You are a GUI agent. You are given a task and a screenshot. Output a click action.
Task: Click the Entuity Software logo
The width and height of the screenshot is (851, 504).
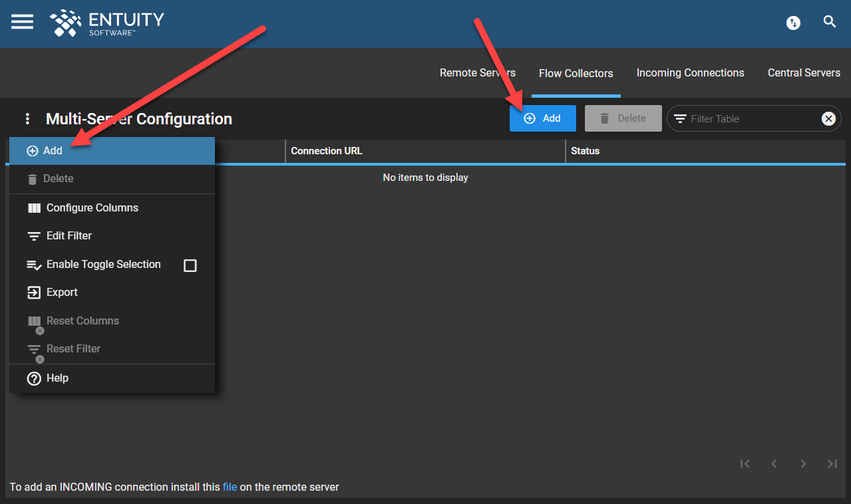tap(107, 23)
